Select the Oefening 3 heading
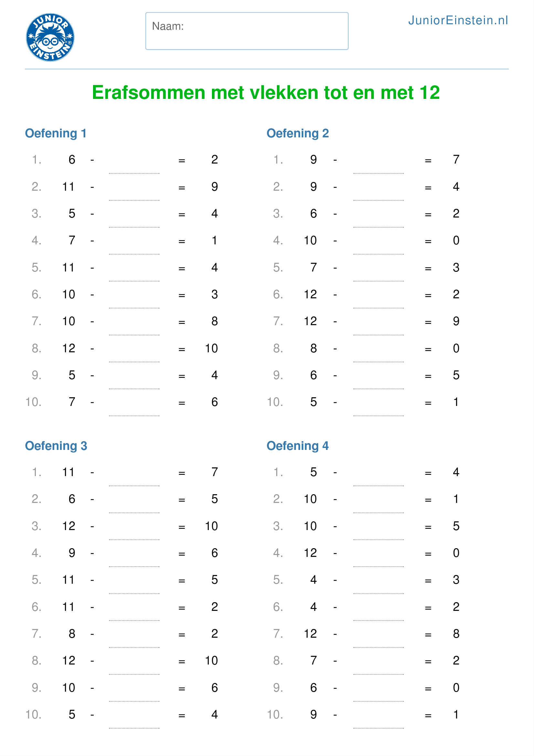The image size is (534, 756). [56, 446]
